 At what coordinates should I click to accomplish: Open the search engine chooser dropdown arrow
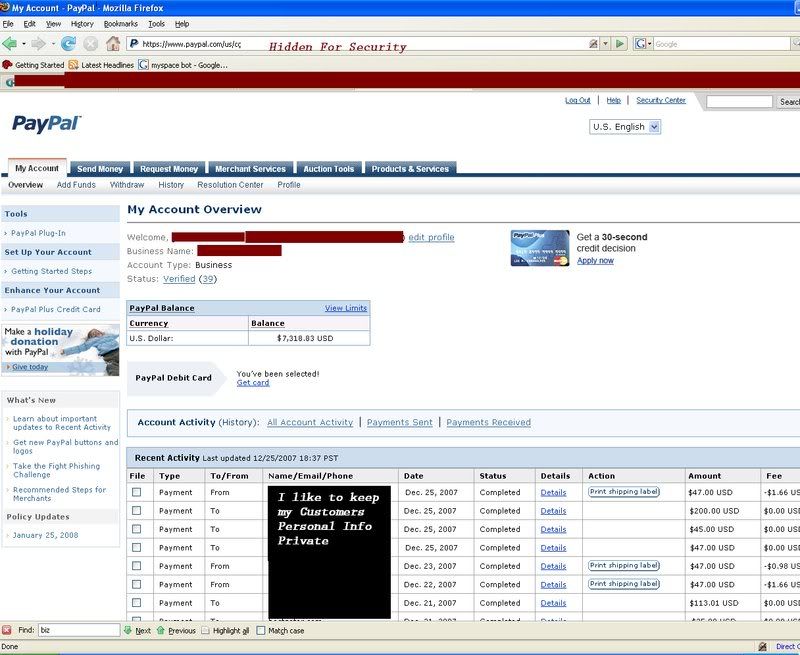pos(649,44)
